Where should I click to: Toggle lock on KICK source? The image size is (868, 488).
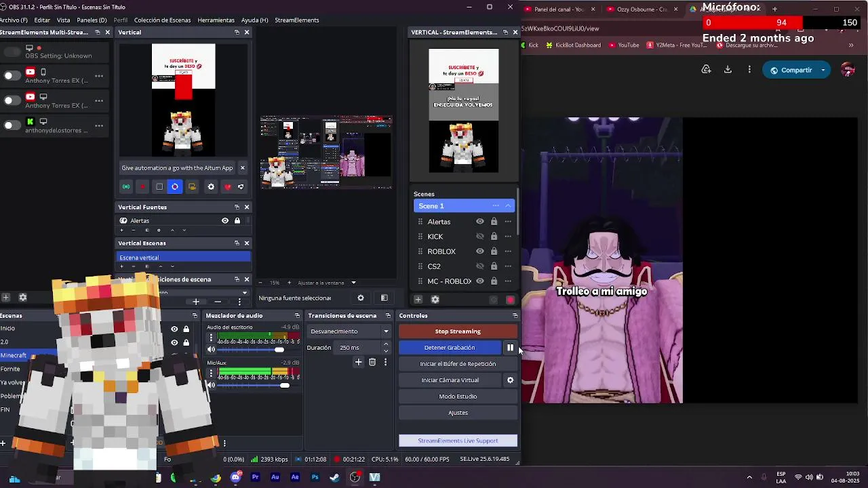pos(494,237)
